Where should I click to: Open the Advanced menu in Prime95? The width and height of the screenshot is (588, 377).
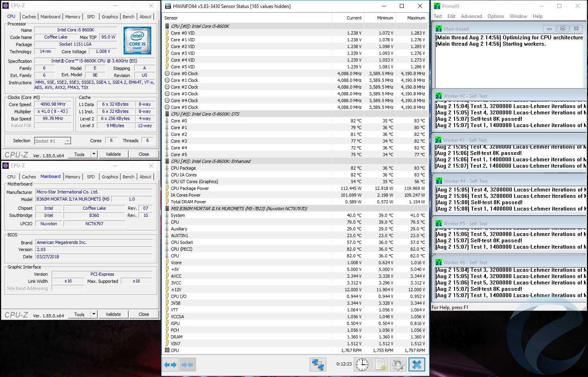(471, 16)
